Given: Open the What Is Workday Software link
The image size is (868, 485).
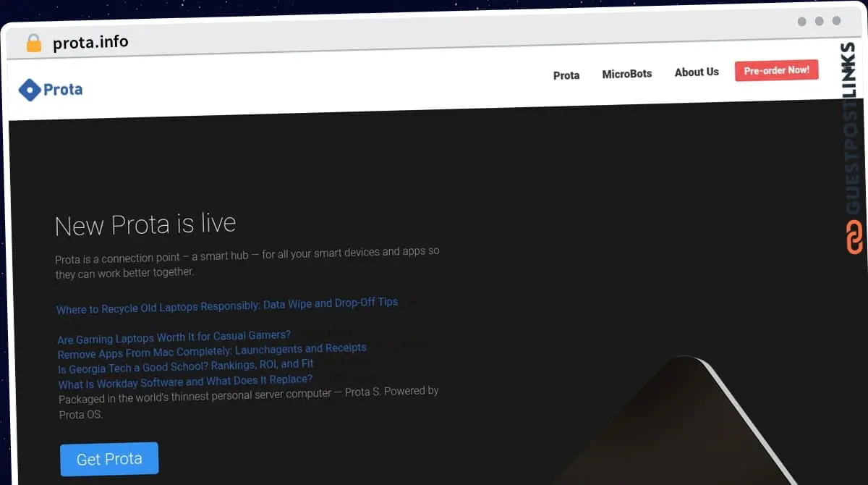Looking at the screenshot, I should click(x=185, y=381).
